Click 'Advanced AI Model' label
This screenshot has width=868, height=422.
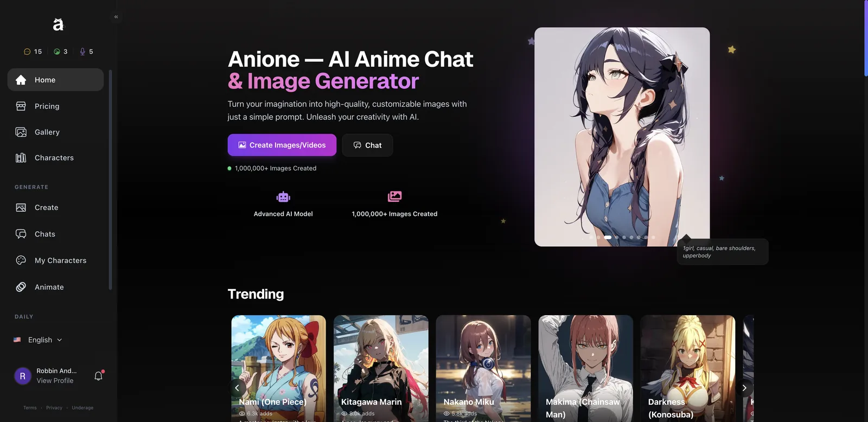point(283,214)
